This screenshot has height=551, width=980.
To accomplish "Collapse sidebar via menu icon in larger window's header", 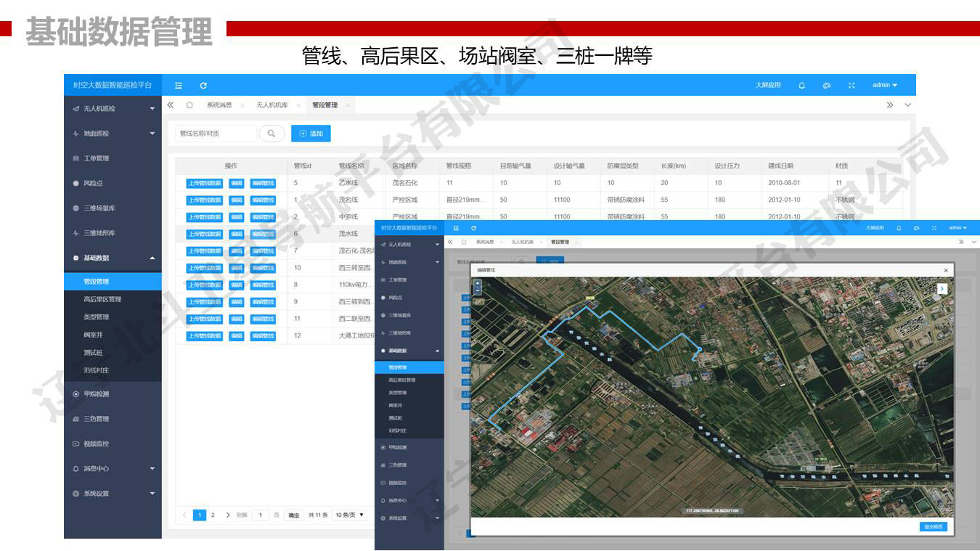I will coord(179,86).
